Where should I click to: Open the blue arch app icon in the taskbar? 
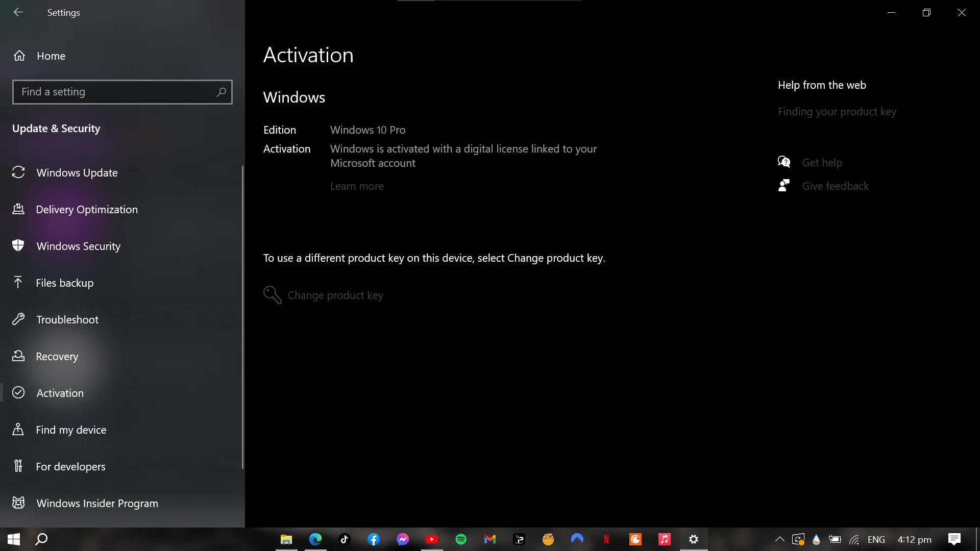click(x=577, y=539)
